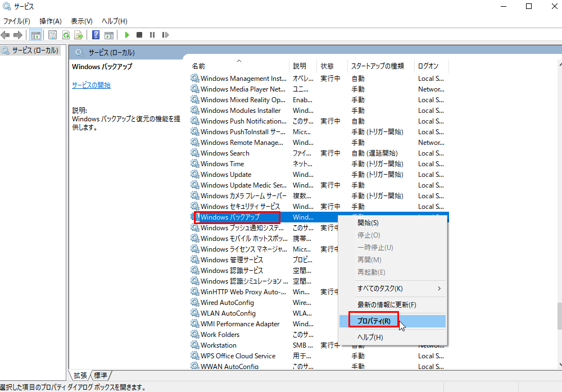This screenshot has width=562, height=392.
Task: Select Windows プッシュ通知システ... row
Action: [x=264, y=228]
